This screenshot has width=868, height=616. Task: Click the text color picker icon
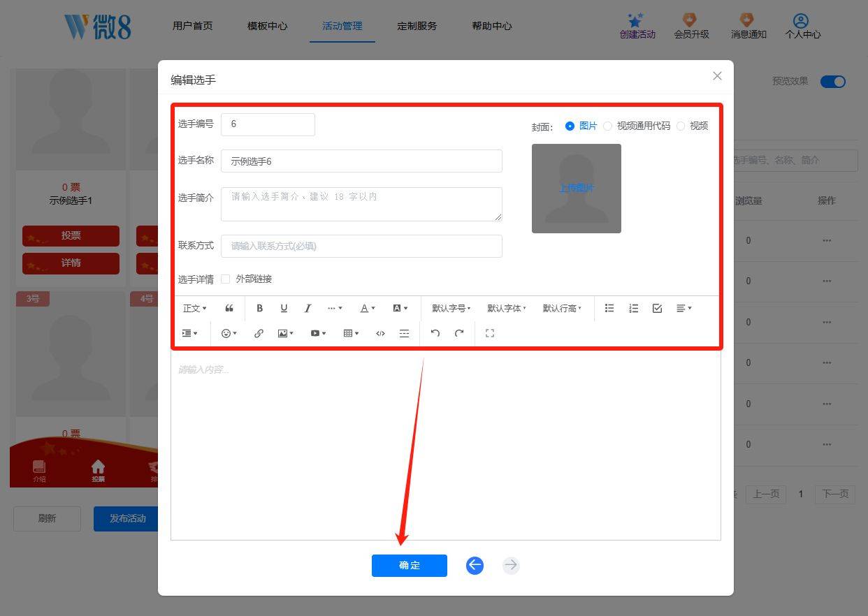tap(368, 308)
